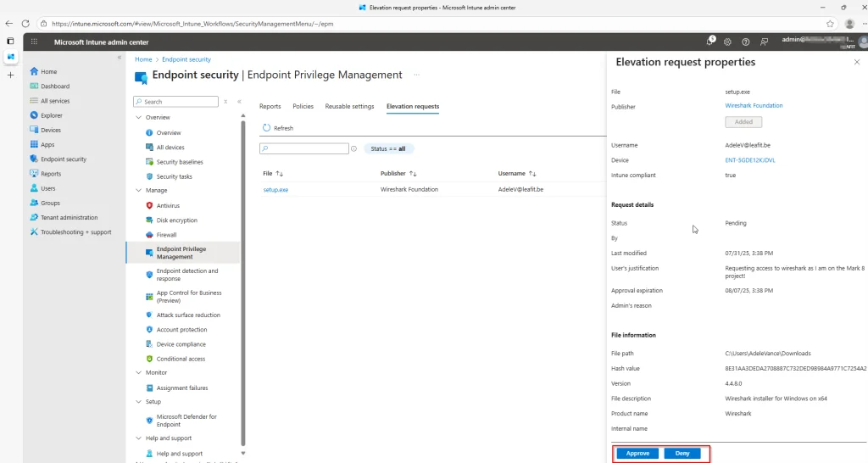Open the settings gear in header
Viewport: 868px width, 463px height.
point(727,42)
